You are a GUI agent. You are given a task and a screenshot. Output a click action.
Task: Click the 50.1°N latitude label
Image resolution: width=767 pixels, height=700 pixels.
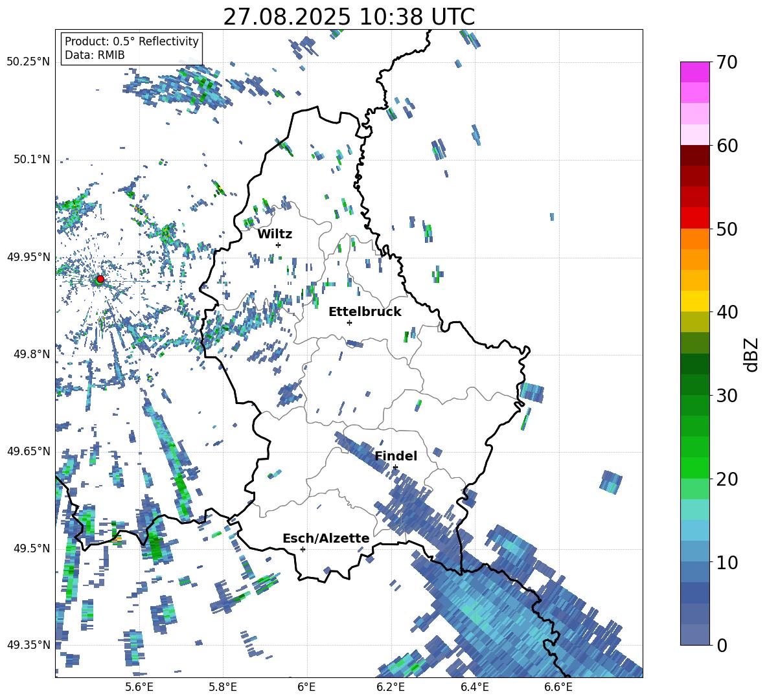[x=31, y=159]
